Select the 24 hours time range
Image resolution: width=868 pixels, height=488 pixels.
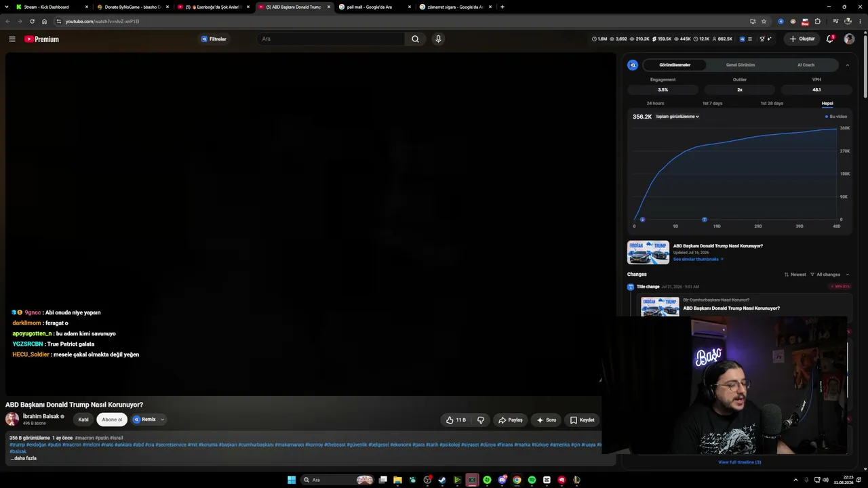(655, 104)
